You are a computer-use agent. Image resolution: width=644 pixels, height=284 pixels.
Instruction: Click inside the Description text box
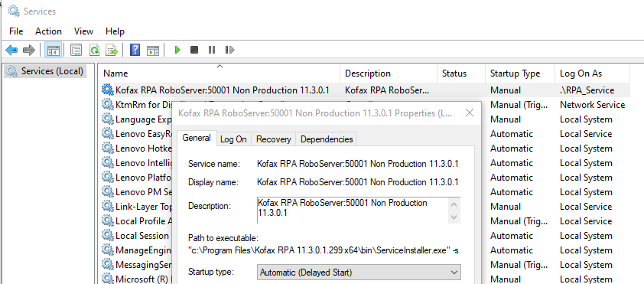click(x=352, y=211)
